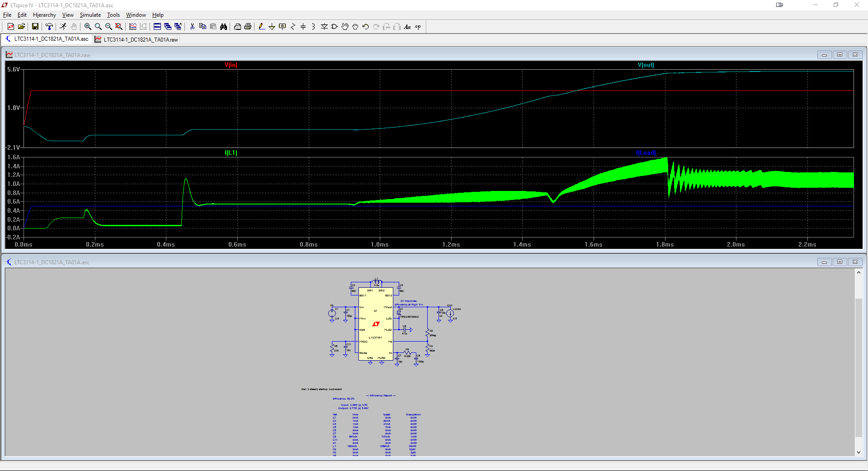Tile windows horizontally with the toolbar icon

tap(157, 27)
